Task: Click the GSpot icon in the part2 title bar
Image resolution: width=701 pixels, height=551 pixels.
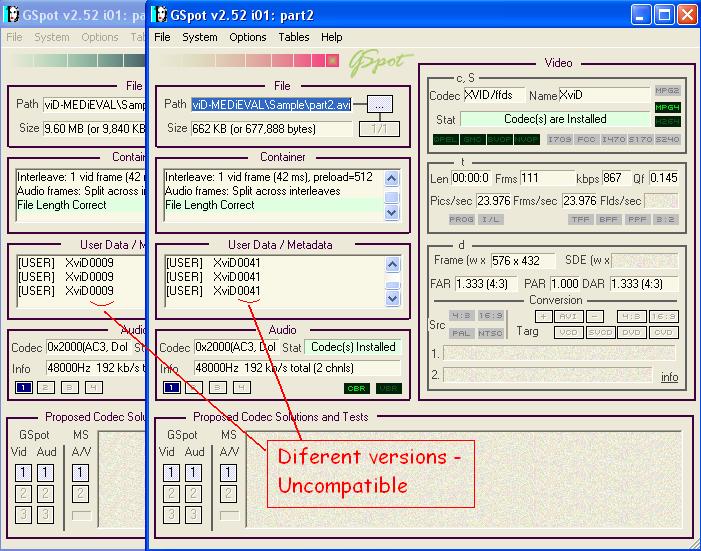Action: [x=159, y=15]
